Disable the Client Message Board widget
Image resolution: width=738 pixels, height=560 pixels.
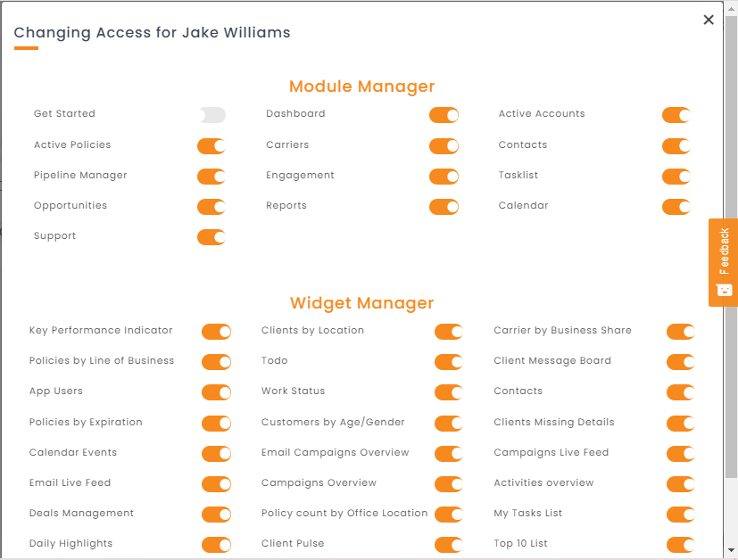point(681,362)
